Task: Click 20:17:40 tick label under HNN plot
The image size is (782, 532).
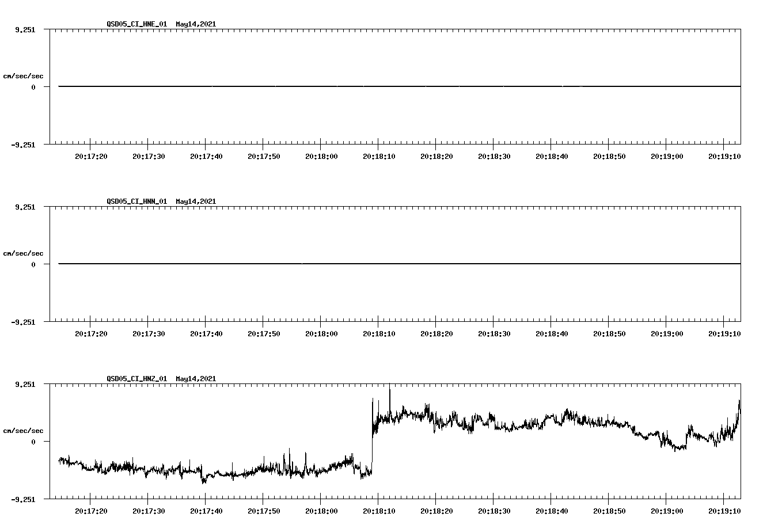Action: pos(206,333)
